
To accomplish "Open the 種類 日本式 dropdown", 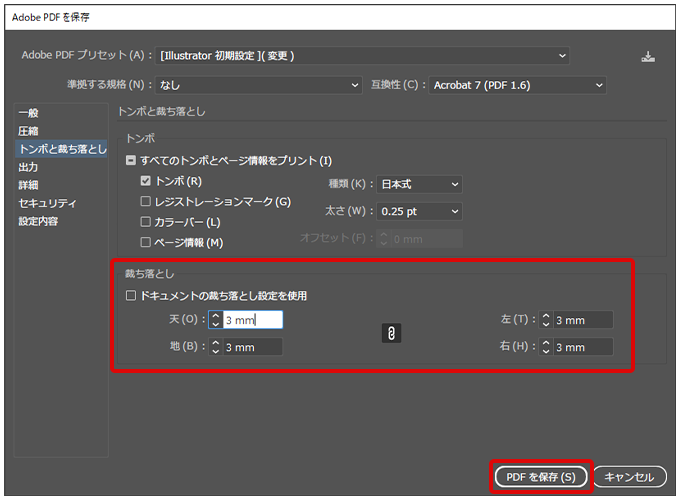I will click(419, 184).
